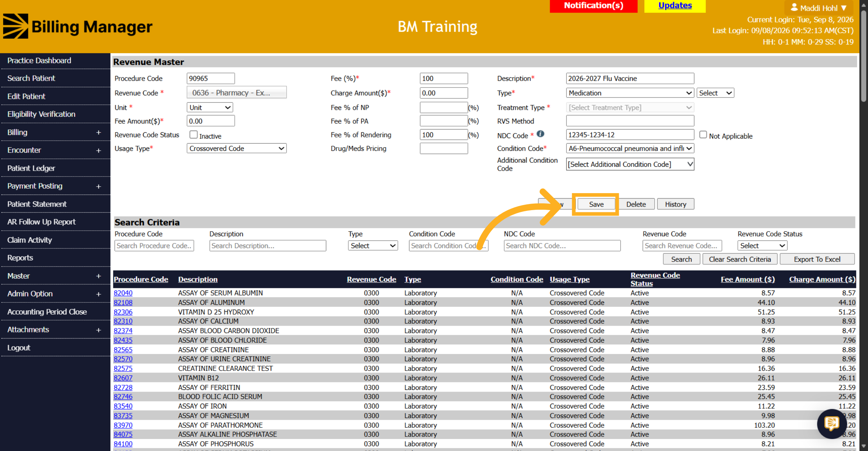Open procedure code 82040 link

123,293
